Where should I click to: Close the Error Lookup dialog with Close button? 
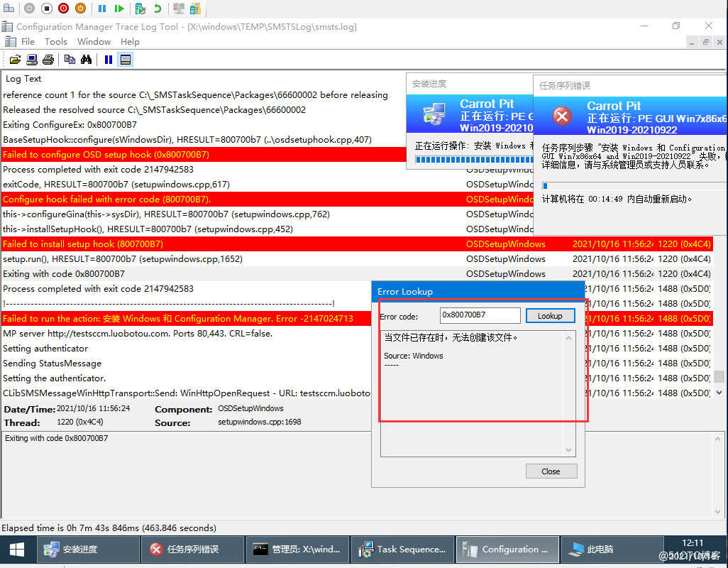pos(551,471)
